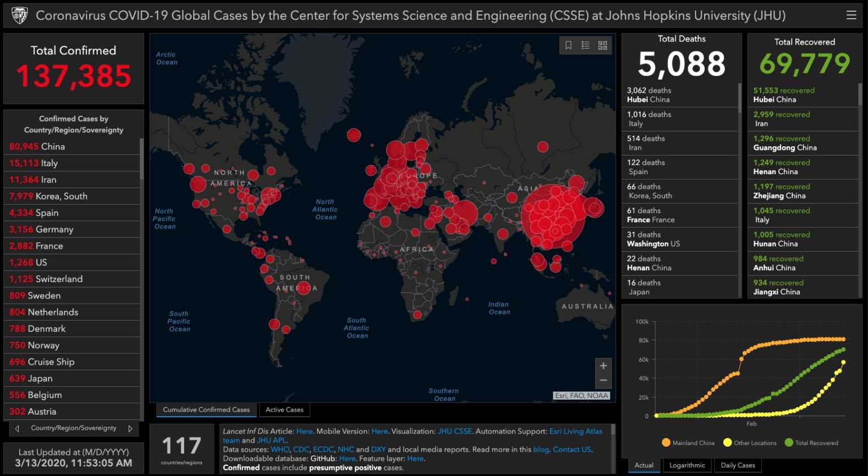
Task: Click 1,016 deaths Italy entry
Action: 680,119
